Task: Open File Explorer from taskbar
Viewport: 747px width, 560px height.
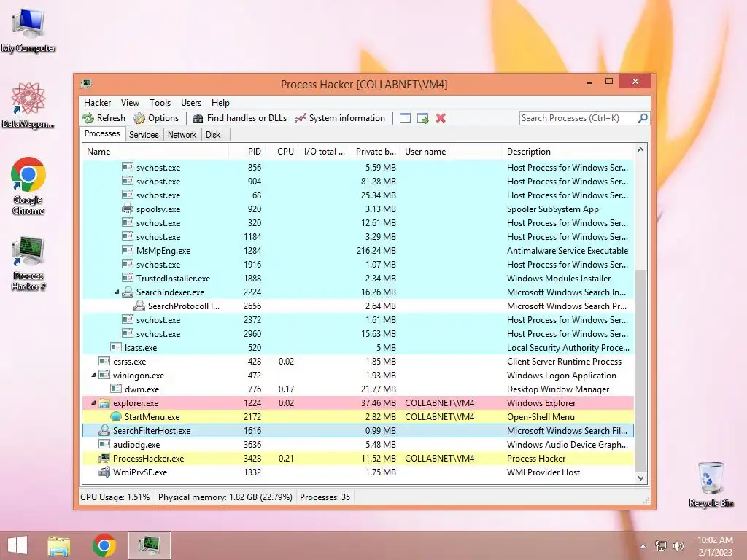Action: (x=58, y=545)
